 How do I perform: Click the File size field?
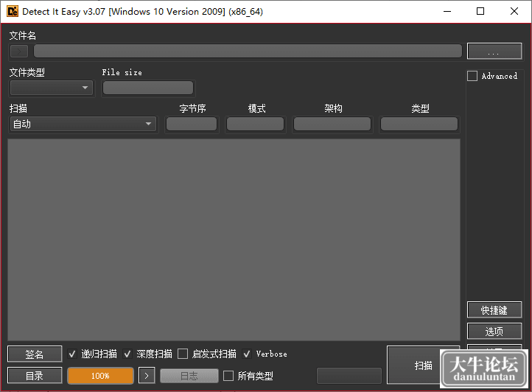click(x=148, y=88)
